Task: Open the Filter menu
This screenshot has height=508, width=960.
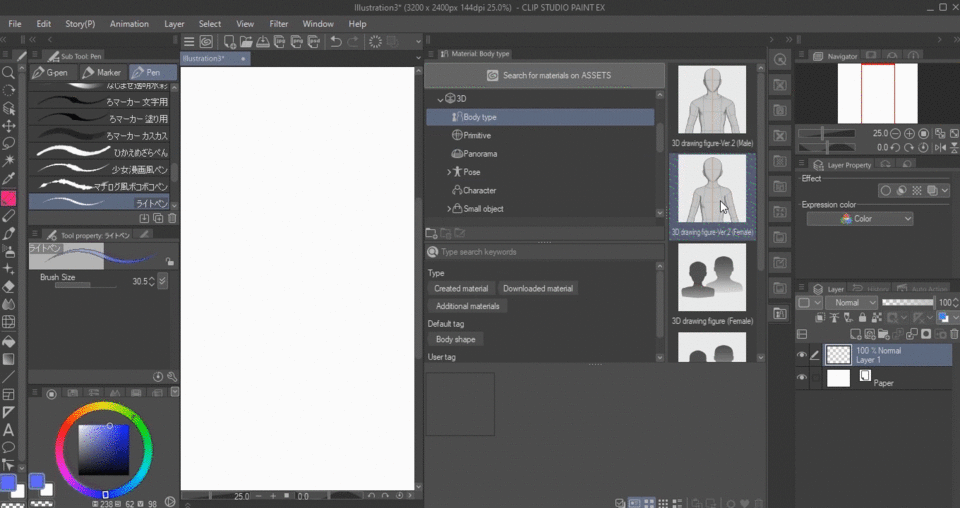Action: (x=279, y=23)
